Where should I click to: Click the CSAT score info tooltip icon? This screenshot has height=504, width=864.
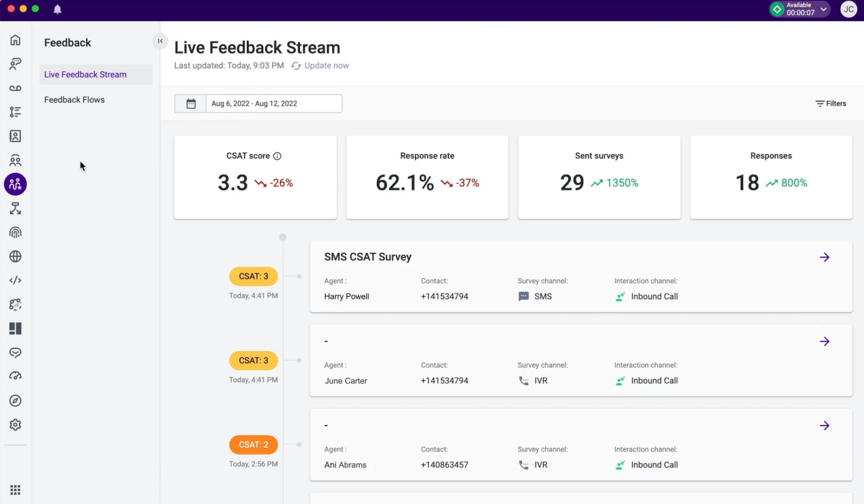tap(277, 156)
